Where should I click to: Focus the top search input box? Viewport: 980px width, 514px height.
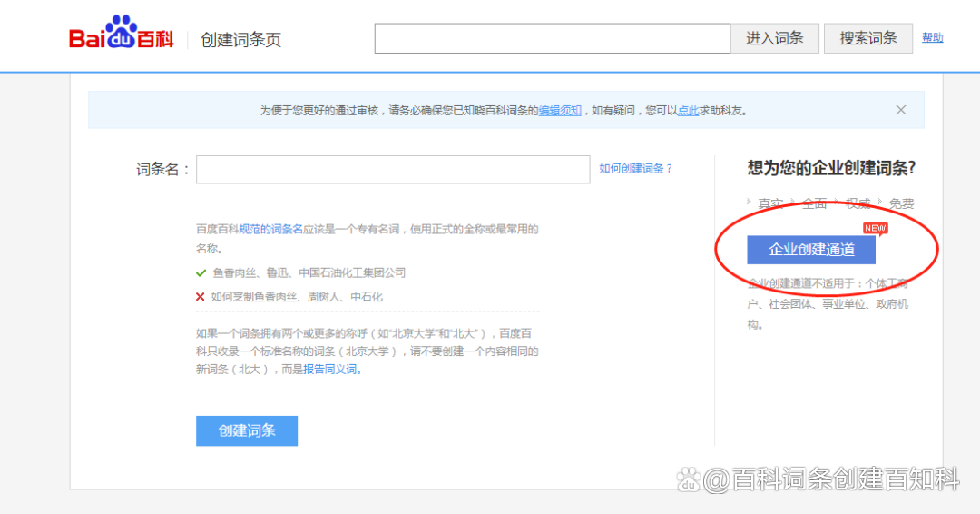click(552, 38)
